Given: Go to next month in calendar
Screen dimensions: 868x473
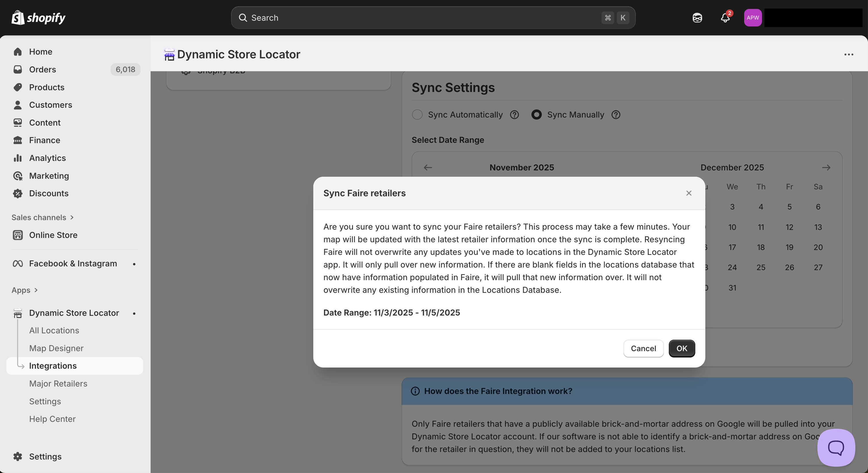Looking at the screenshot, I should (826, 168).
